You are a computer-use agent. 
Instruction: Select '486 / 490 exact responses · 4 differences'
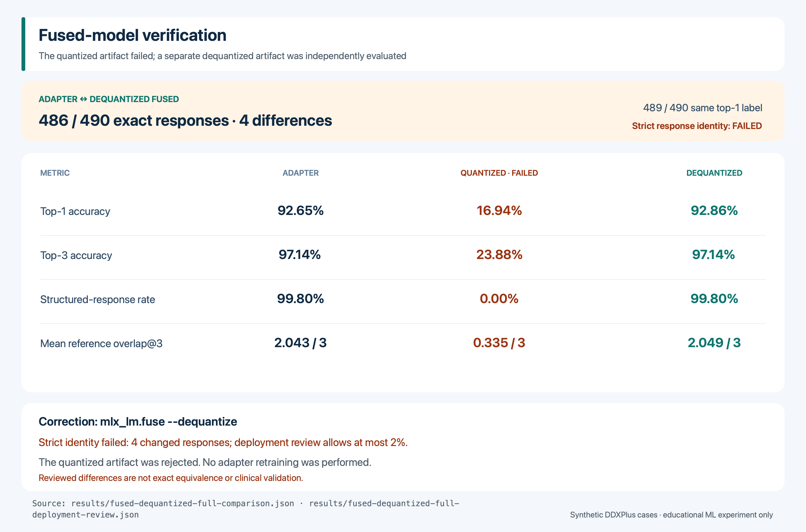(185, 121)
